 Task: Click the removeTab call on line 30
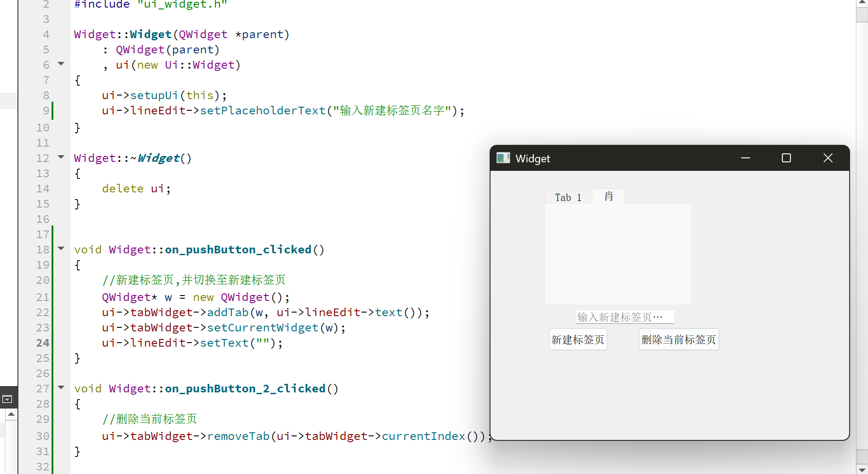click(x=238, y=436)
